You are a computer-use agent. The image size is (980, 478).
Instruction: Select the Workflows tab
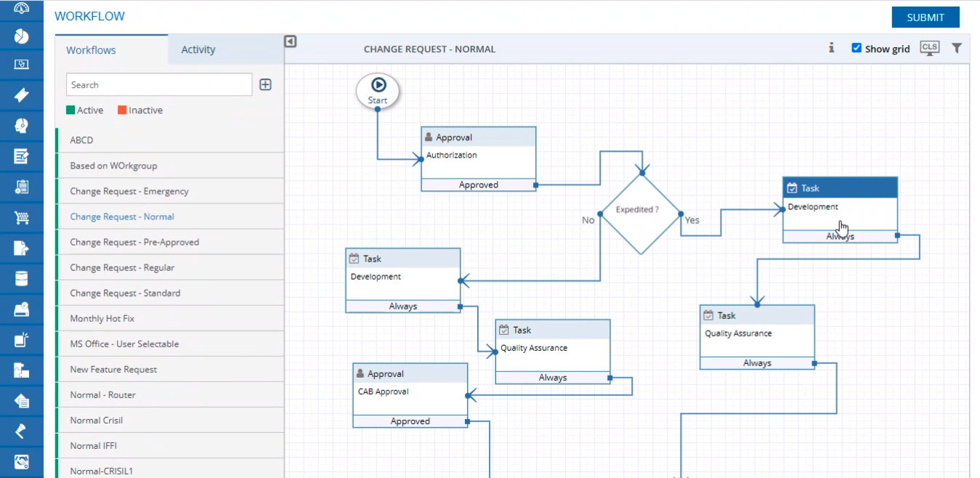[x=91, y=50]
